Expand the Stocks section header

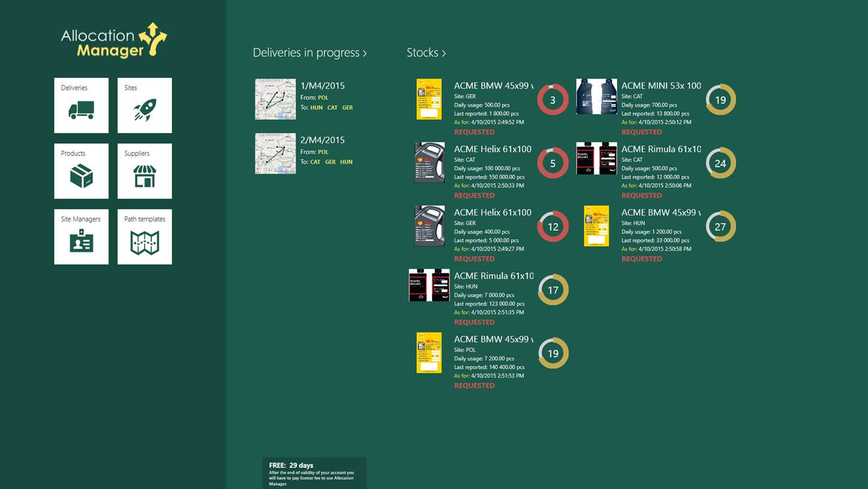click(426, 53)
